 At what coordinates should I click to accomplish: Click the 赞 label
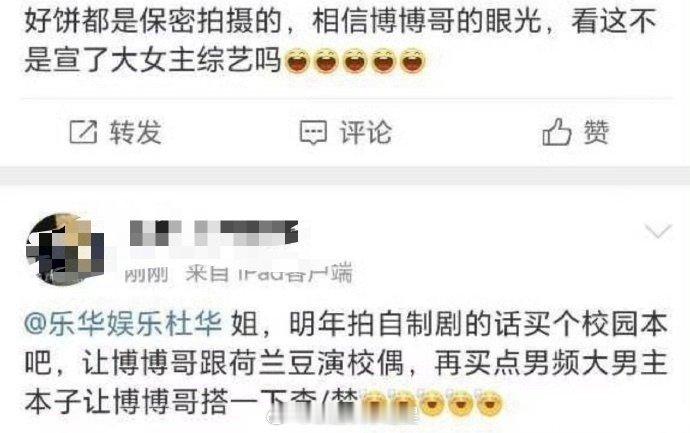click(x=596, y=132)
